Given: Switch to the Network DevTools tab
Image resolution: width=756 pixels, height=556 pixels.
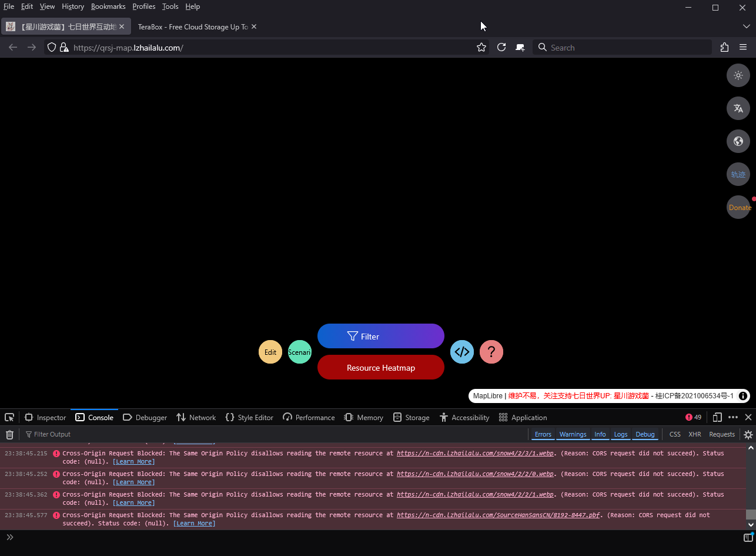Looking at the screenshot, I should (196, 417).
